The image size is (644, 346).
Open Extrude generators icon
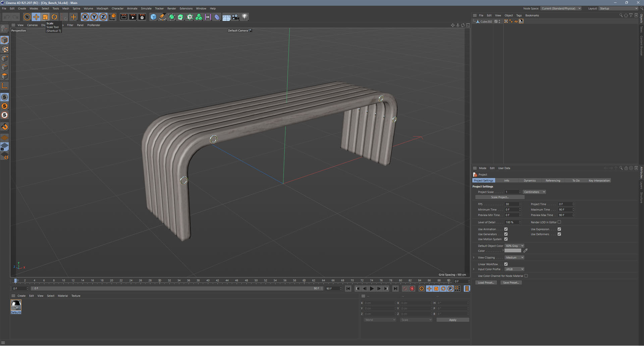click(181, 17)
